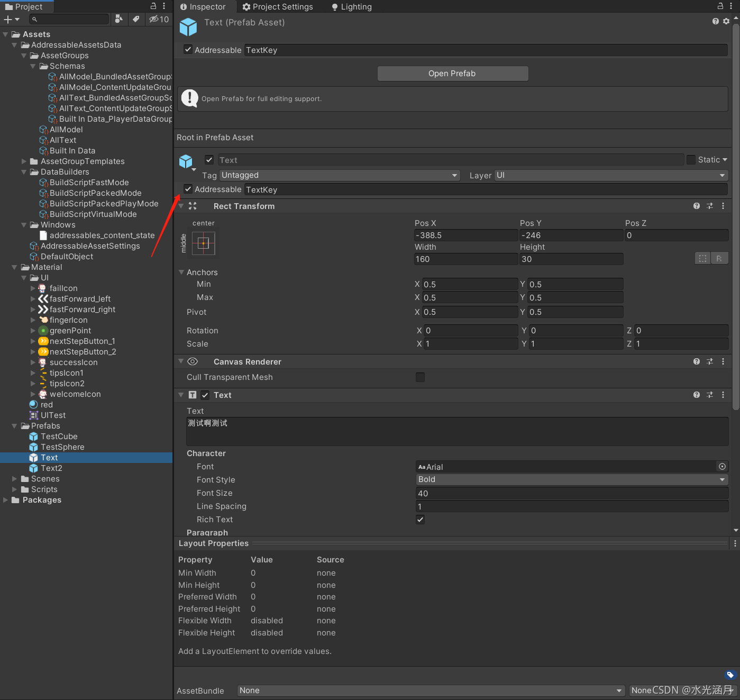The width and height of the screenshot is (740, 700).
Task: Select TestCube prefab in Project tree
Action: [x=59, y=437]
